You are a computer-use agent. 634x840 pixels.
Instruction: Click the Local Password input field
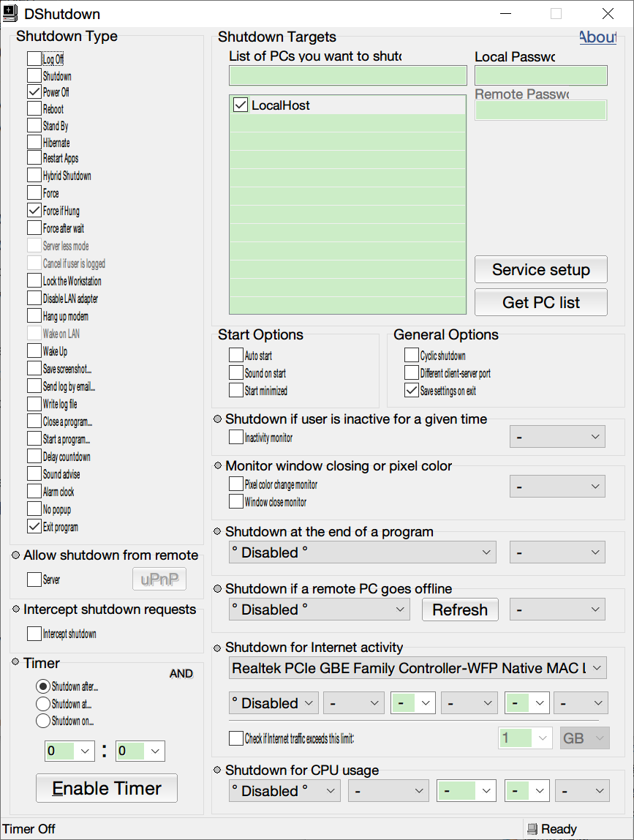(540, 75)
